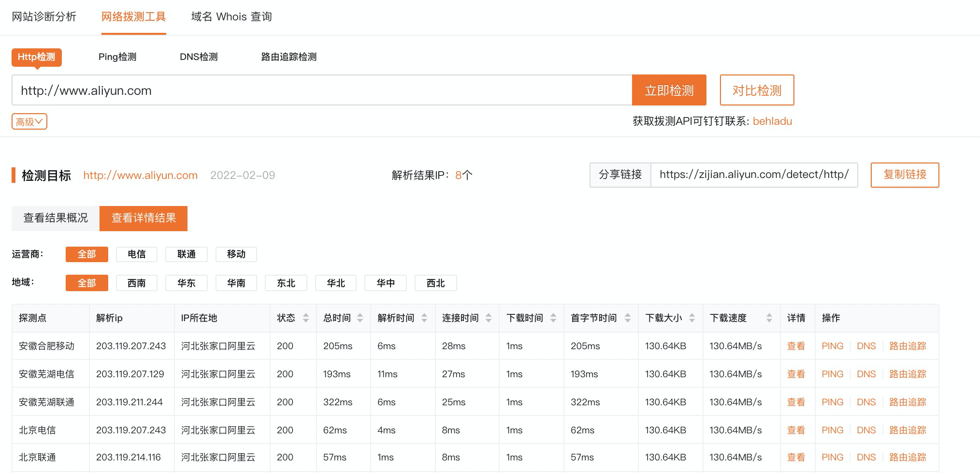Select 全部 carrier filter
980x473 pixels.
pyautogui.click(x=87, y=254)
